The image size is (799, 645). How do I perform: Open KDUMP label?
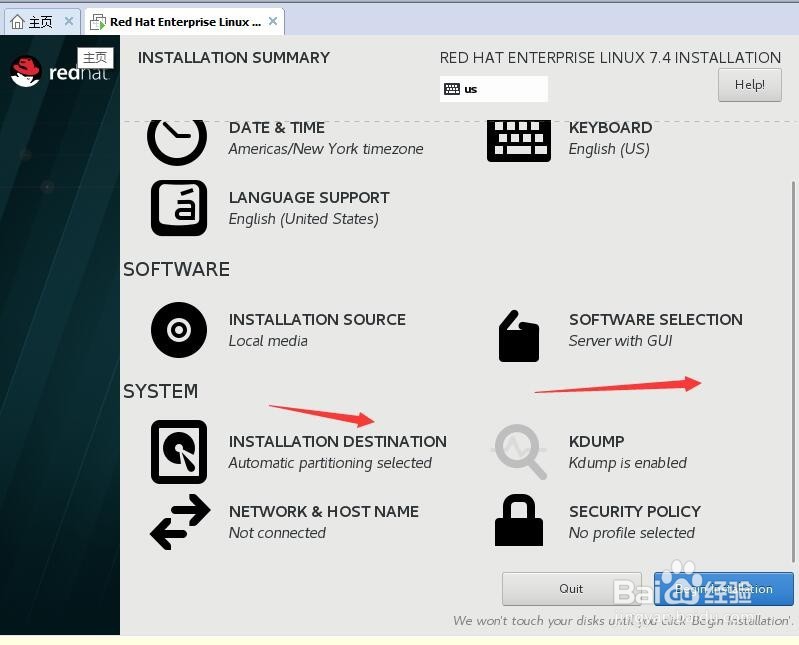coord(597,441)
